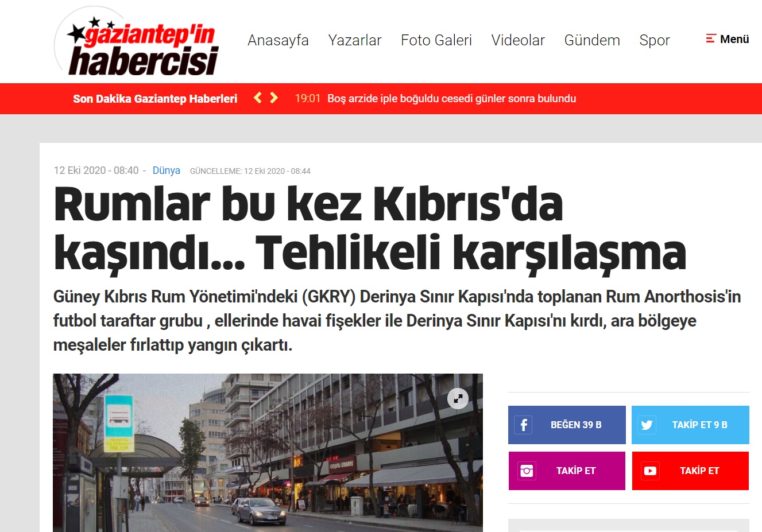Open the Dünya category link

(x=167, y=170)
